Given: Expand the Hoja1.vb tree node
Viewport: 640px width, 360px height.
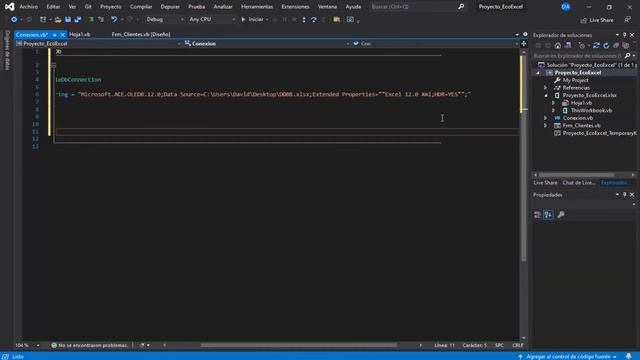Looking at the screenshot, I should click(554, 103).
